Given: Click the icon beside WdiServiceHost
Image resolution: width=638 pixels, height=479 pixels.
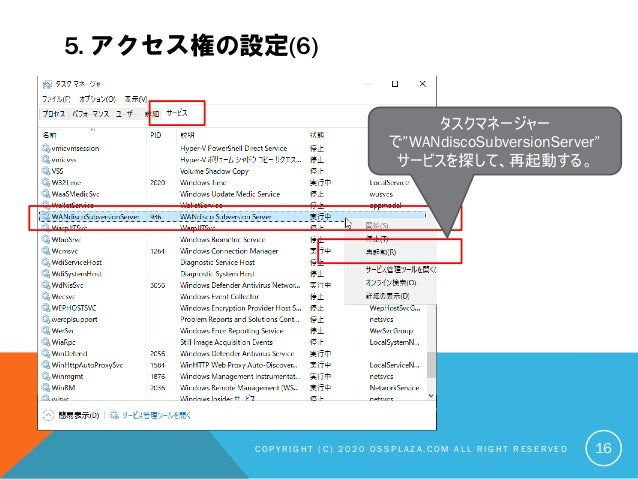Looking at the screenshot, I should click(46, 262).
